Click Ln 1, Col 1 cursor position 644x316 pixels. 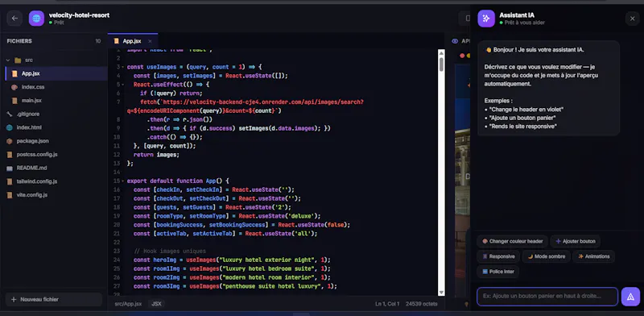point(387,304)
